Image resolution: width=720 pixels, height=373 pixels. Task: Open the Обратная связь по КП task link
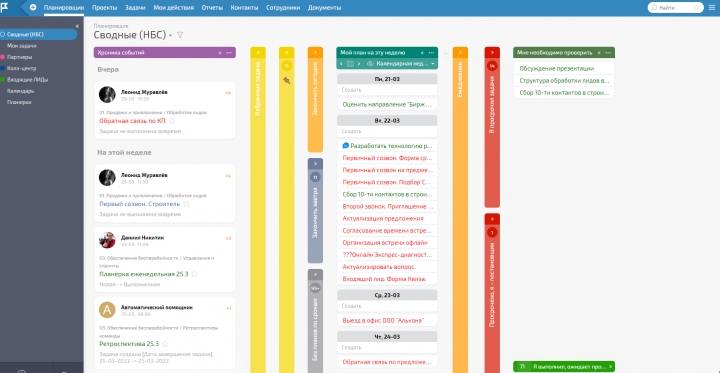pos(132,121)
